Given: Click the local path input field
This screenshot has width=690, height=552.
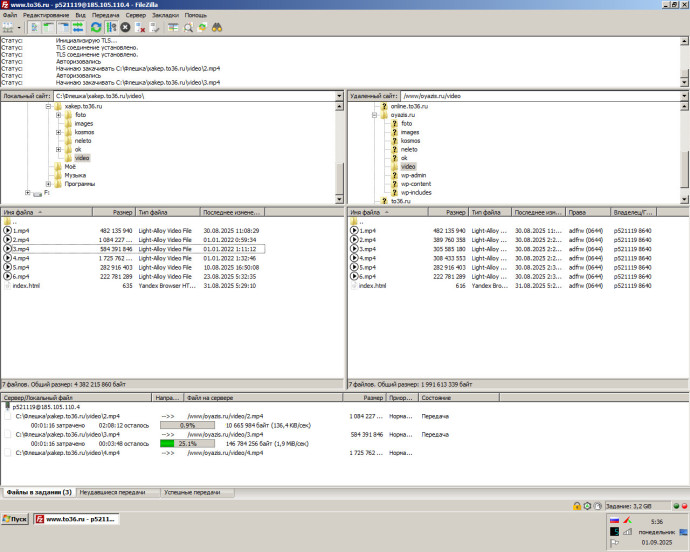Looking at the screenshot, I should [195, 96].
